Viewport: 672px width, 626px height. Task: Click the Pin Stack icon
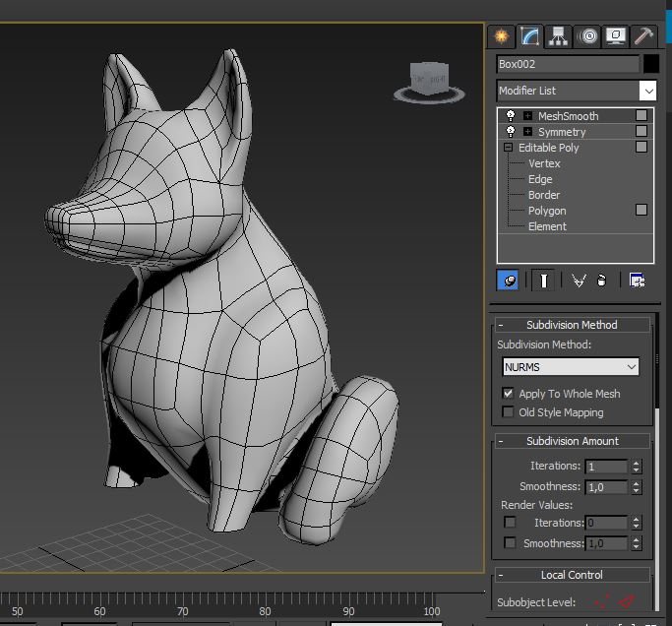click(508, 281)
